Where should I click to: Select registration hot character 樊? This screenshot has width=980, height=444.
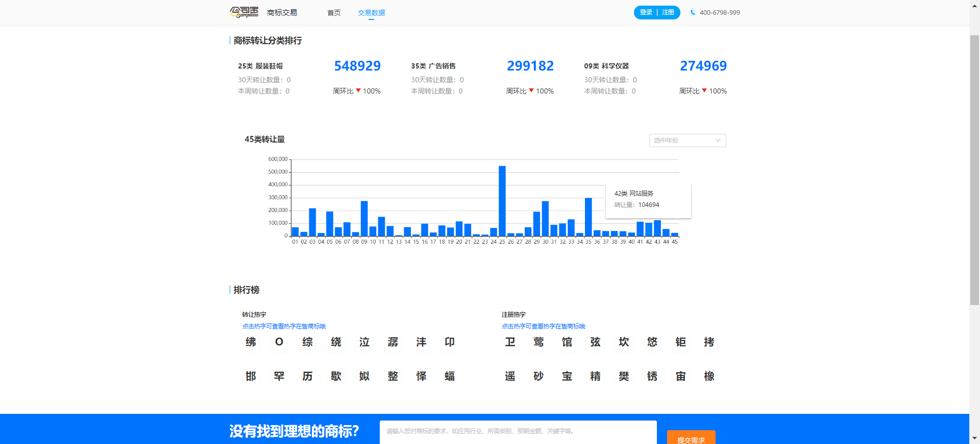point(624,376)
